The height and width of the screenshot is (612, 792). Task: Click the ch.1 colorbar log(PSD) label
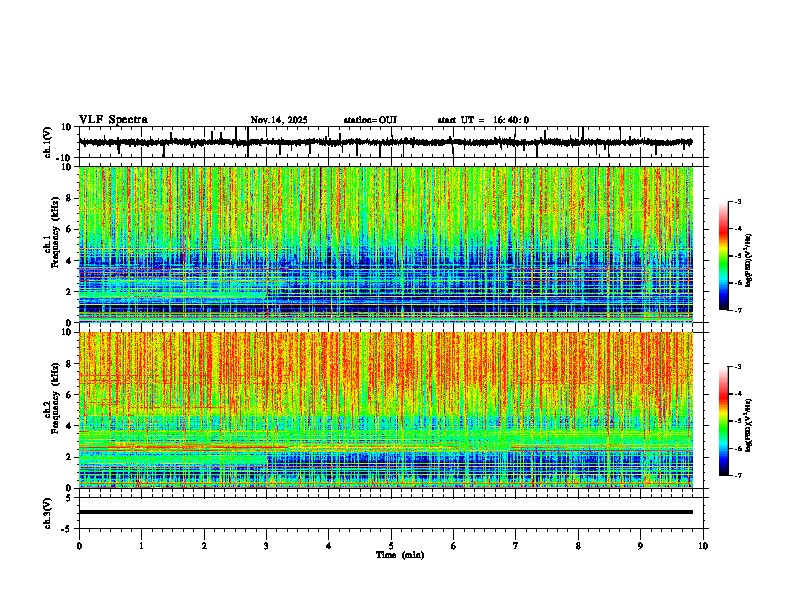click(749, 261)
